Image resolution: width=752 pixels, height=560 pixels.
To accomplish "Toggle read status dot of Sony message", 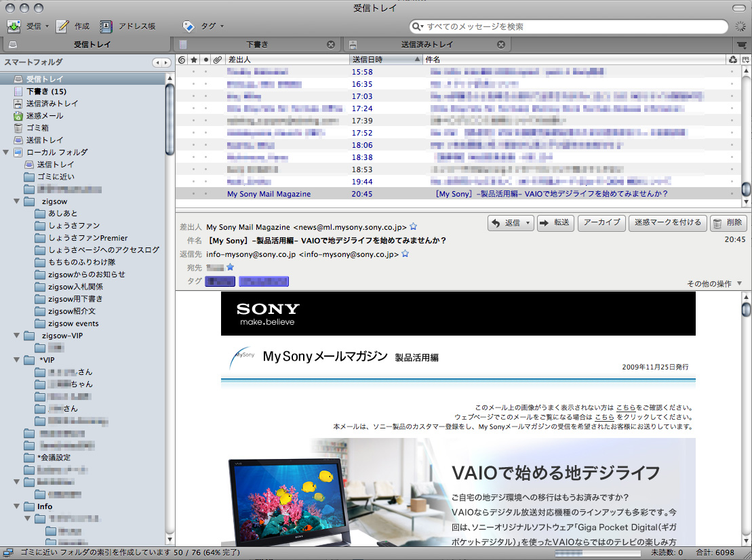I will [206, 194].
